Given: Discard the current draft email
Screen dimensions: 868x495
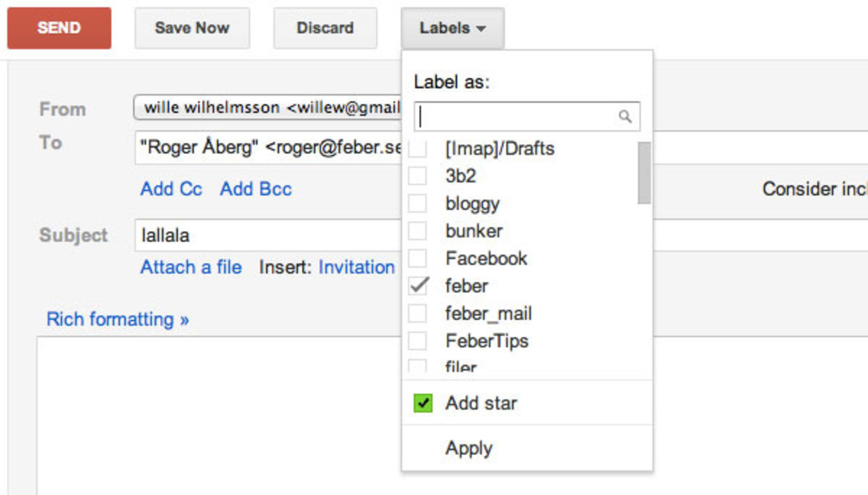Looking at the screenshot, I should 325,28.
